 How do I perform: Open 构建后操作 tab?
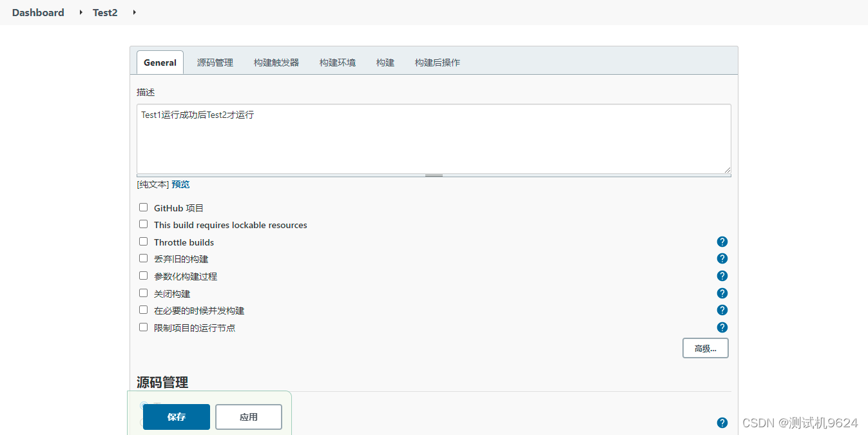pos(438,63)
